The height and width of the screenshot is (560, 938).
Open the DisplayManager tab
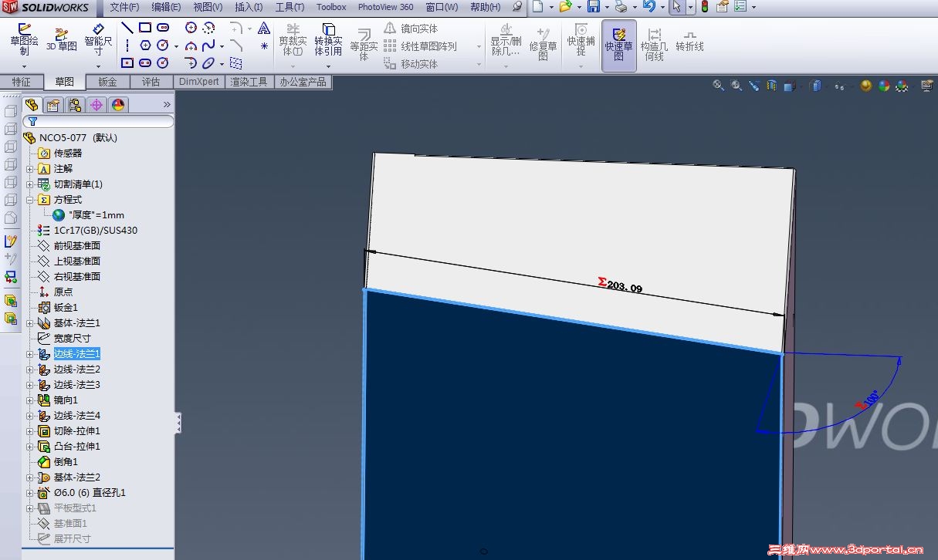(118, 105)
